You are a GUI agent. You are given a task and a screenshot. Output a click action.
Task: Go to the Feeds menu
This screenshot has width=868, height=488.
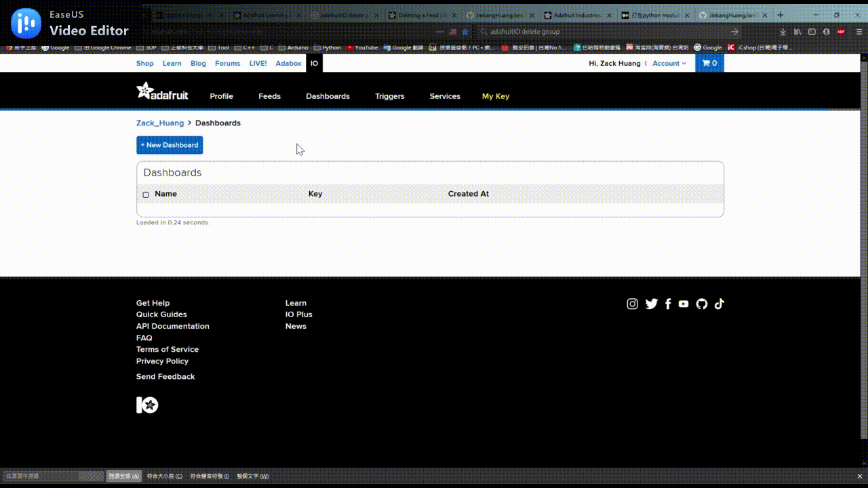tap(269, 96)
